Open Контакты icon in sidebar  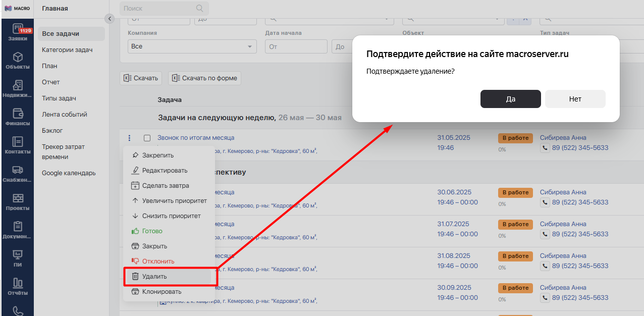(18, 145)
